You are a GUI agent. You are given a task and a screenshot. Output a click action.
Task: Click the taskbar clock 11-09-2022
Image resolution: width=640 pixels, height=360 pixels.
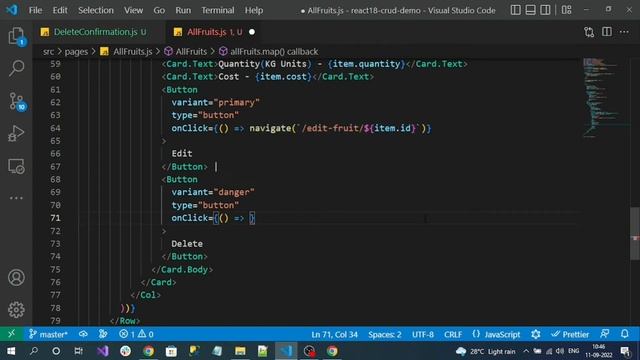(x=598, y=351)
